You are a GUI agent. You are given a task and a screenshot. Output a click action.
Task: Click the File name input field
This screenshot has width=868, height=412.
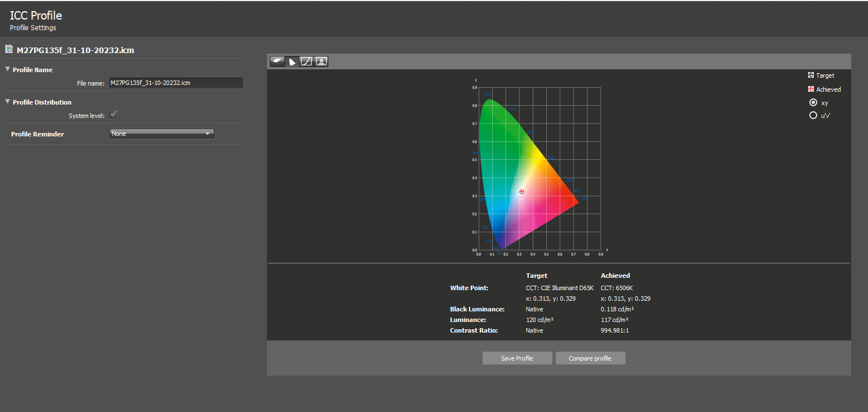(176, 82)
